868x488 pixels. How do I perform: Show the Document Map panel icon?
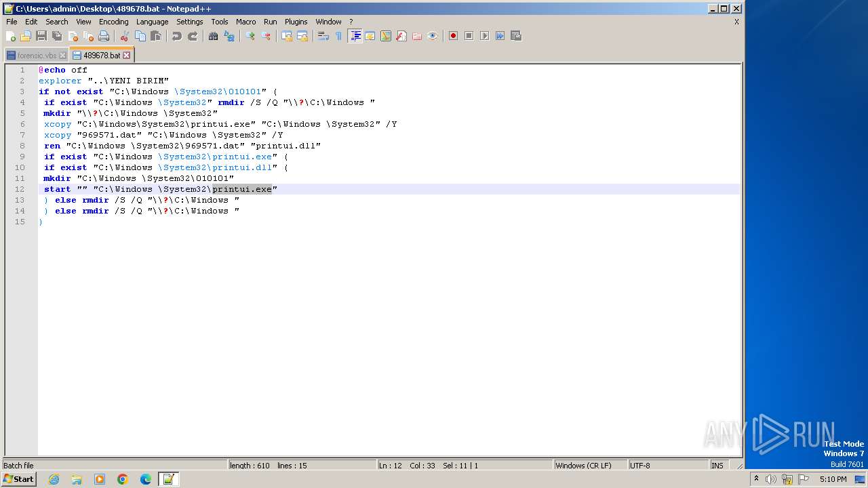(x=386, y=36)
